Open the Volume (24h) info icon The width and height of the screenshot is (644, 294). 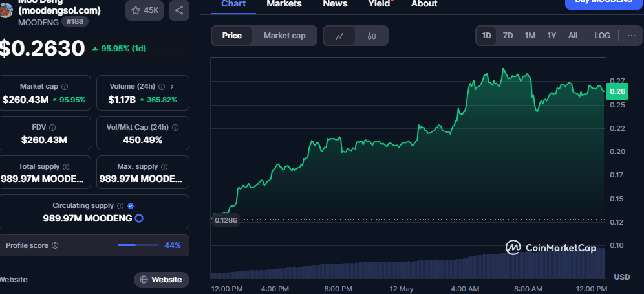tap(162, 87)
